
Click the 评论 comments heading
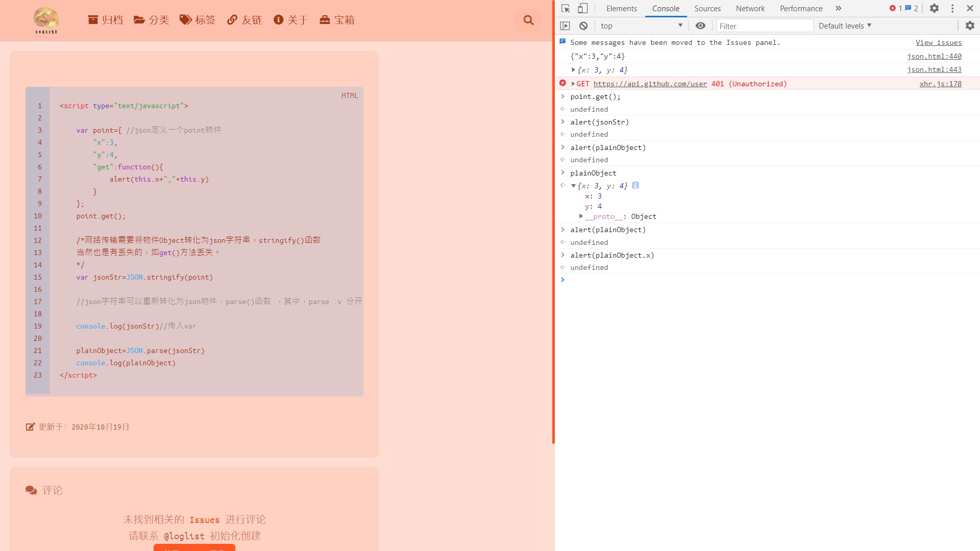click(52, 490)
